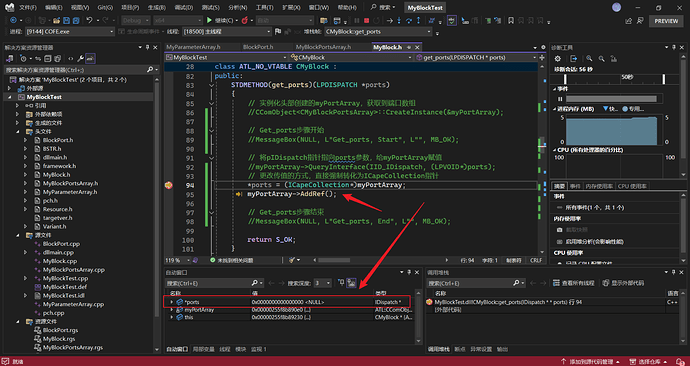The height and width of the screenshot is (366, 690).
Task: Open the 调试(D) menu
Action: pyautogui.click(x=184, y=8)
